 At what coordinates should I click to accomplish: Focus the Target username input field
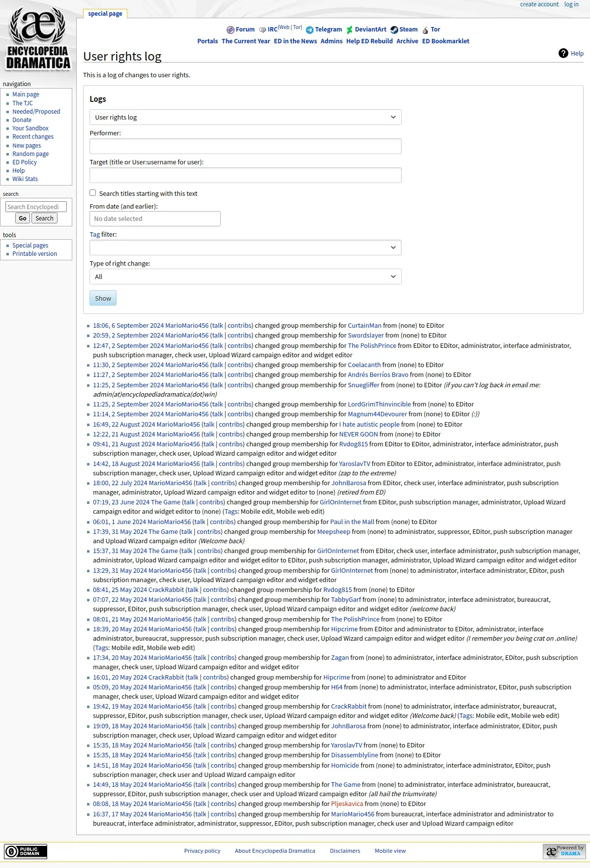pyautogui.click(x=245, y=175)
